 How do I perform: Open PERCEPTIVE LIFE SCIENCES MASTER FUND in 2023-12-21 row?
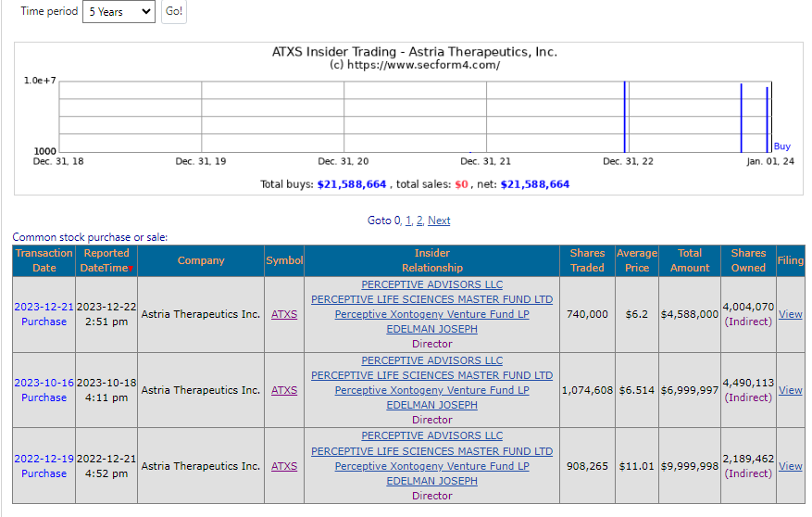pyautogui.click(x=431, y=299)
